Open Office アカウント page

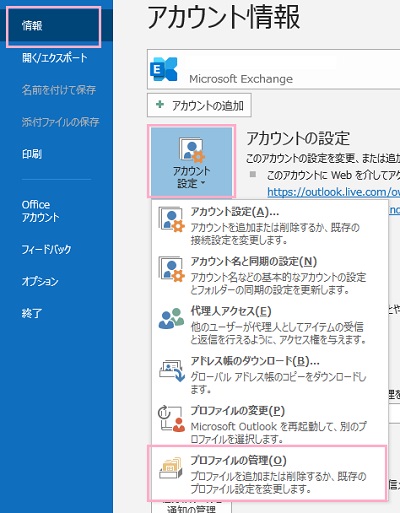pyautogui.click(x=40, y=211)
